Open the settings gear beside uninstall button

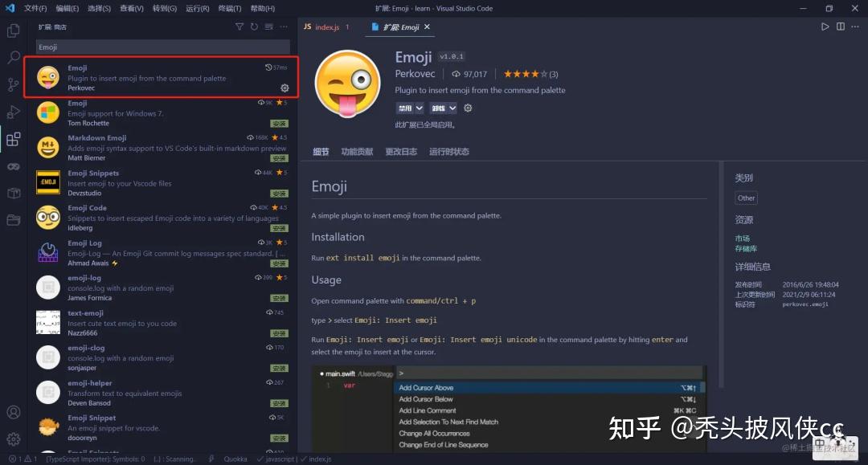(x=468, y=108)
